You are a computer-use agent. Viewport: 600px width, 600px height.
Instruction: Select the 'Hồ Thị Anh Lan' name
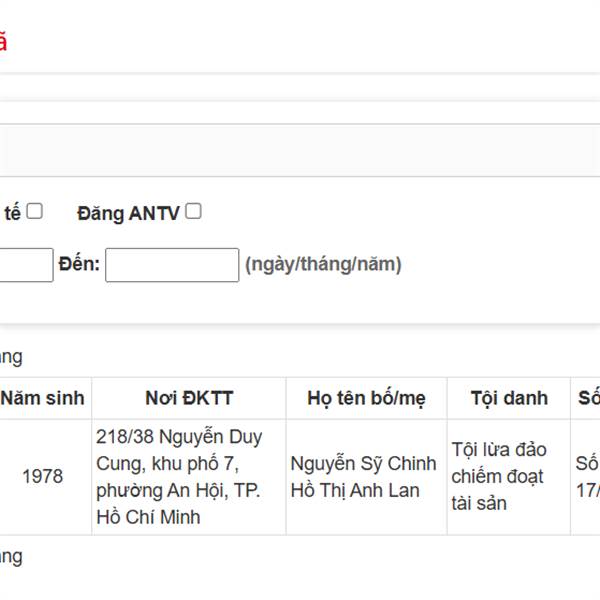click(x=355, y=490)
